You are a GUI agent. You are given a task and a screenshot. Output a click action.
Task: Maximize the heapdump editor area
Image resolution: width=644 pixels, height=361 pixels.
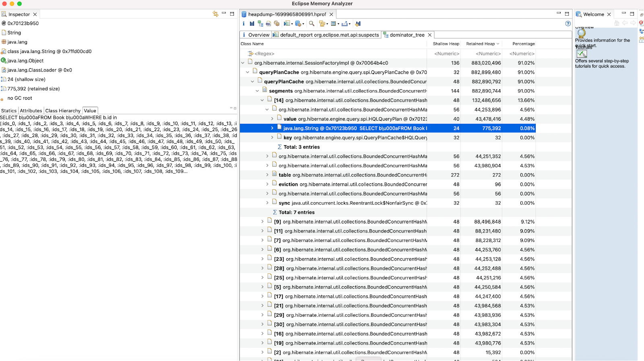pyautogui.click(x=567, y=14)
